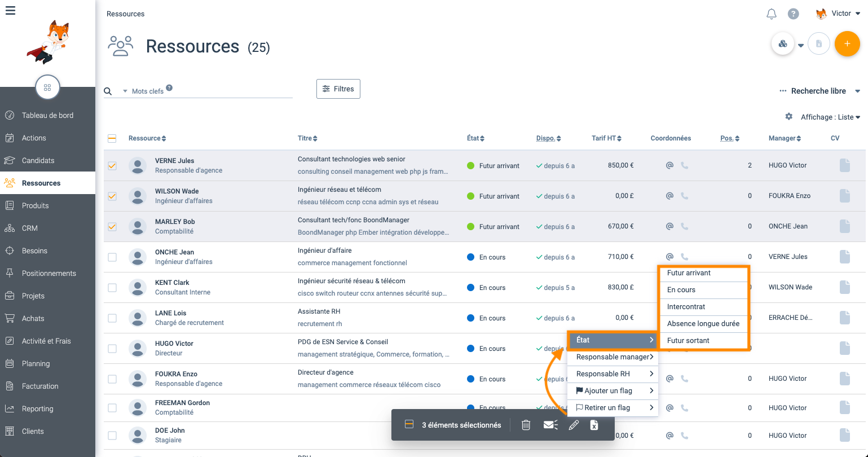Click the trash icon in selection toolbar
868x457 pixels.
click(x=526, y=425)
